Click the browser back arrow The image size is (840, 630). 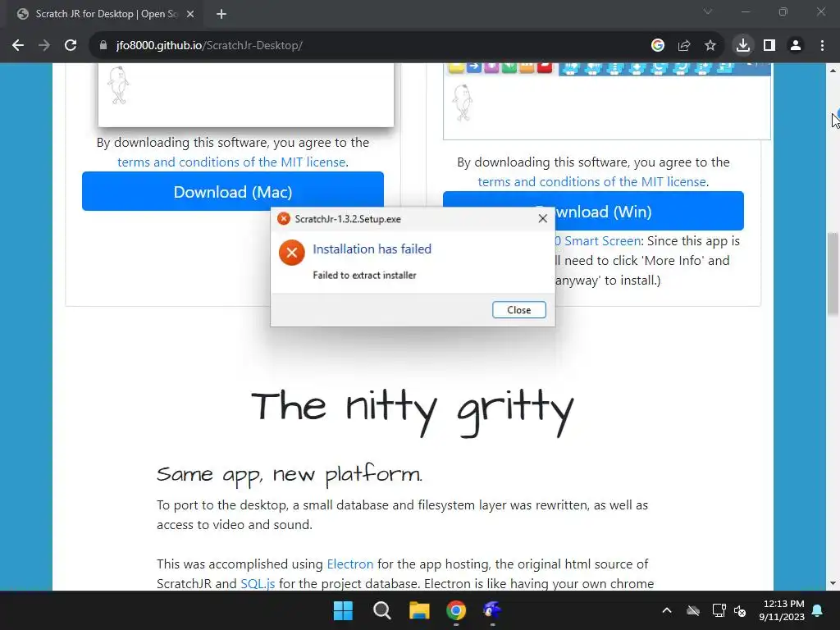pos(18,46)
